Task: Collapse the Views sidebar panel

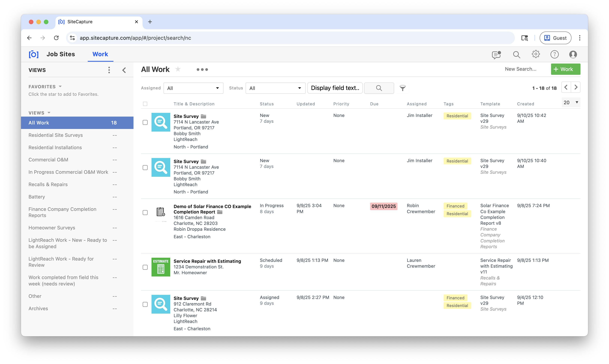Action: 124,70
